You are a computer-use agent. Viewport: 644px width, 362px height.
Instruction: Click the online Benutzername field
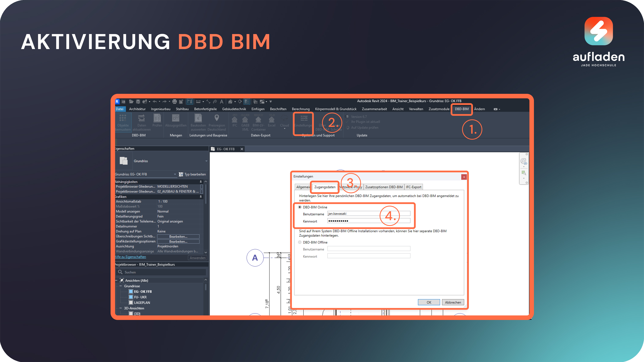(x=369, y=214)
